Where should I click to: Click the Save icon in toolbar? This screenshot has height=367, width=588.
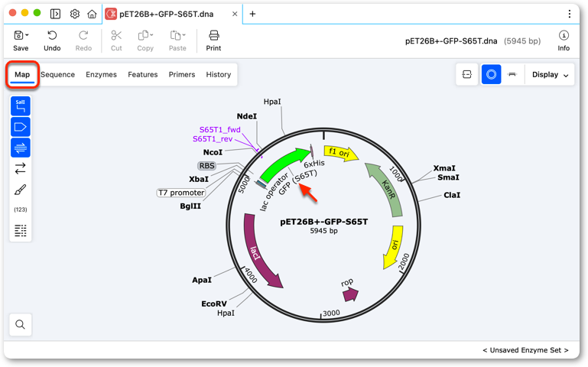pos(18,35)
